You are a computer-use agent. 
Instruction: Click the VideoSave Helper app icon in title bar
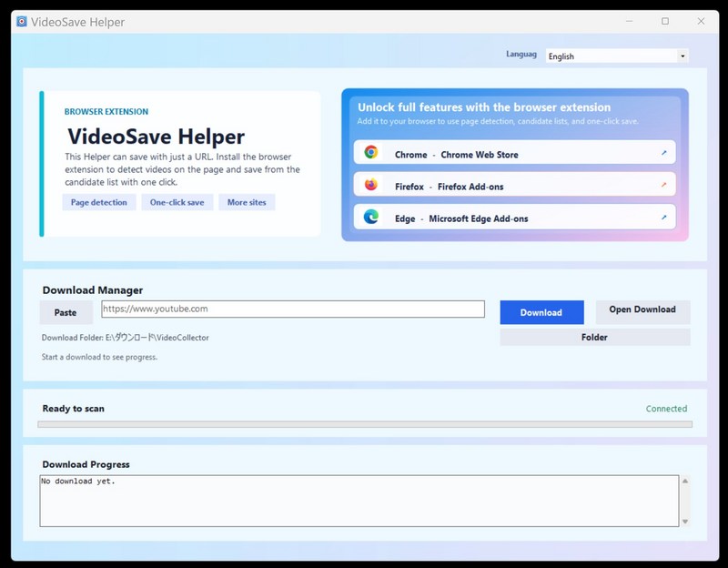pos(21,21)
